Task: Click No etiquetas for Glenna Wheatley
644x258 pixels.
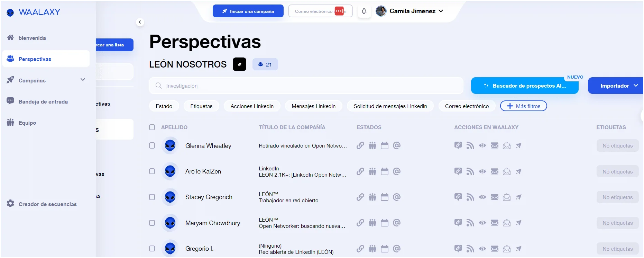Action: tap(618, 146)
